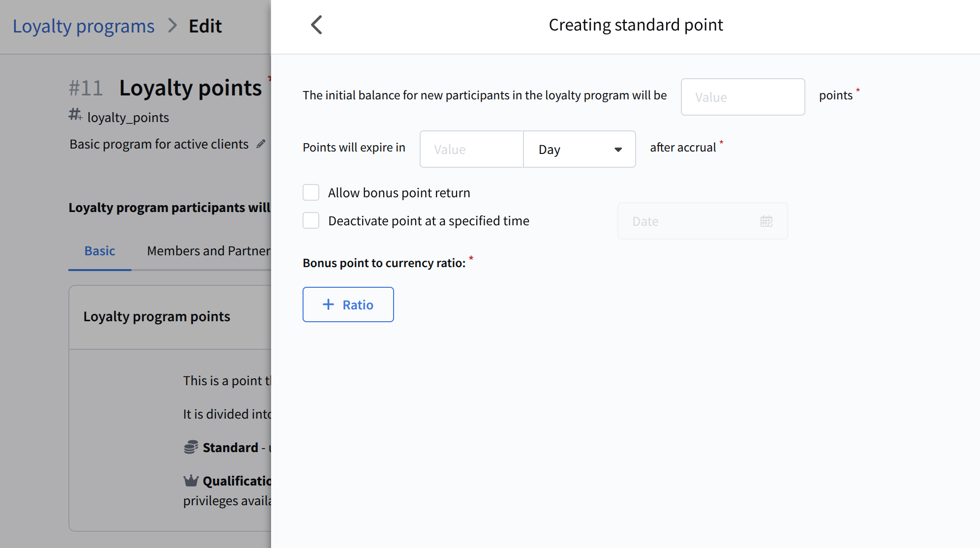This screenshot has height=548, width=980.
Task: Click the crown icon next to Qualification
Action: [x=191, y=481]
